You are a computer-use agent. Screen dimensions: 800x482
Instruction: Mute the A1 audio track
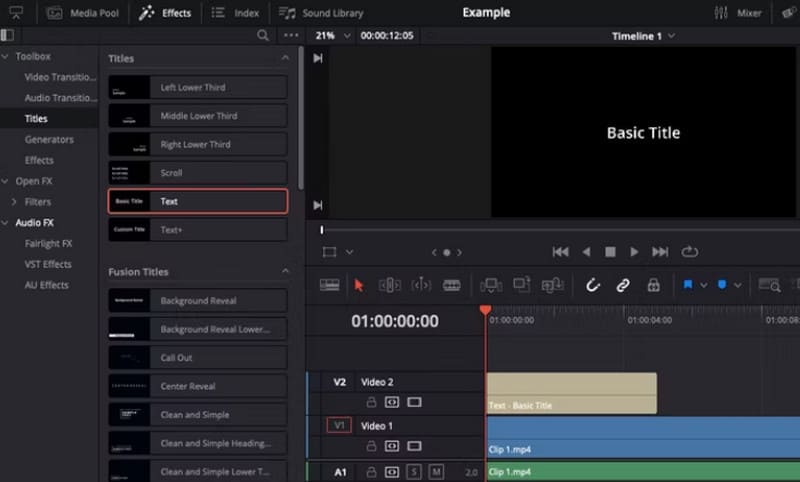coord(436,471)
